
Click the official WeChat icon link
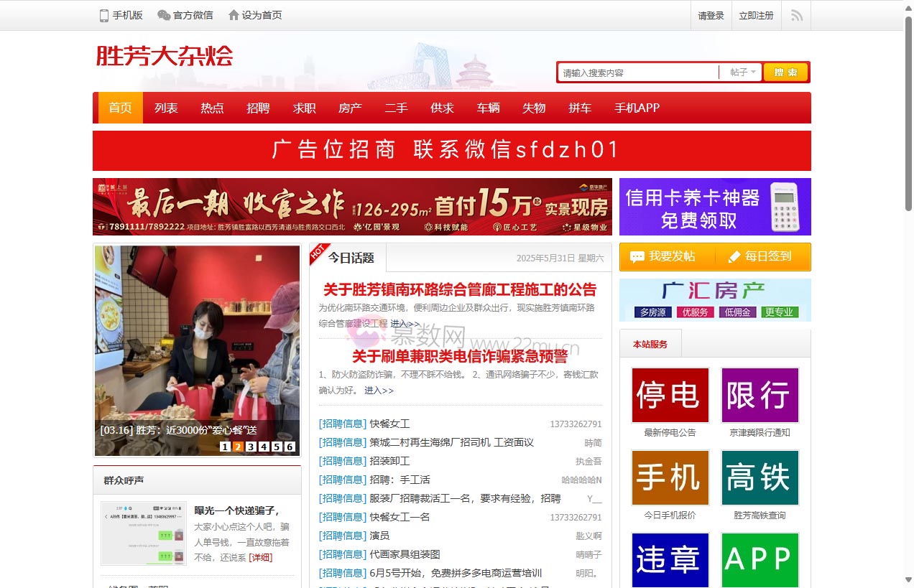164,15
